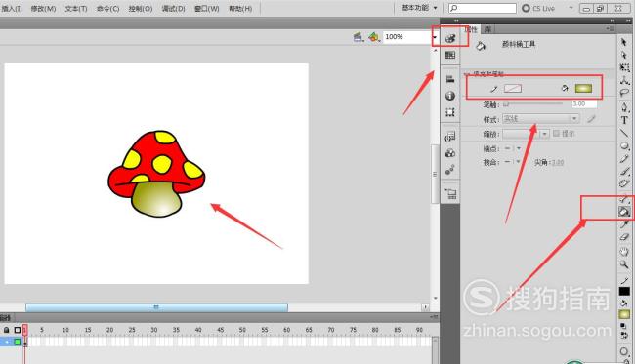
Task: Open the Motion Presets panel icon
Action: [x=450, y=170]
